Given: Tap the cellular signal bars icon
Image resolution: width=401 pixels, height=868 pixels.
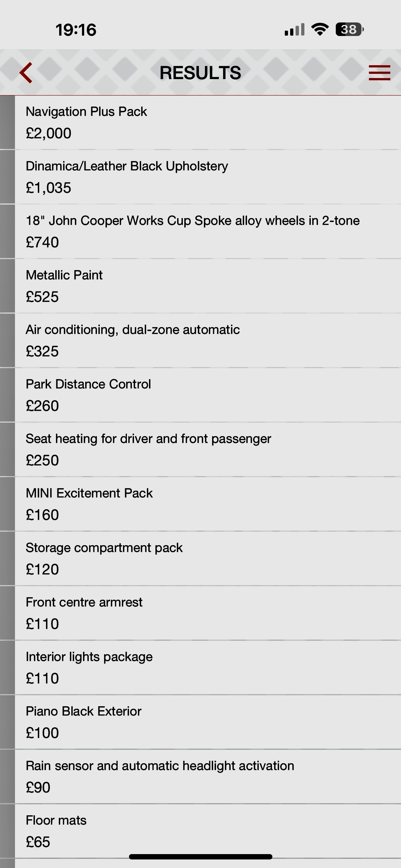Looking at the screenshot, I should coord(294,30).
